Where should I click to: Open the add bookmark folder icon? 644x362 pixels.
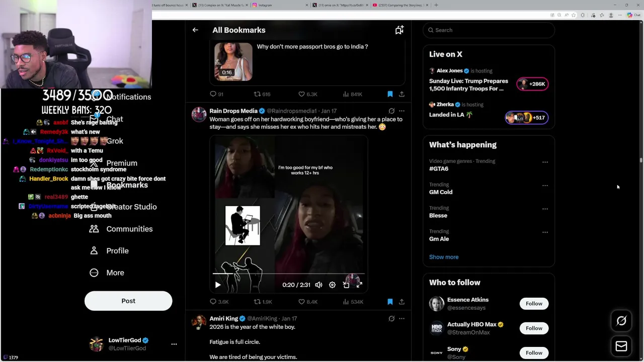[x=399, y=30]
